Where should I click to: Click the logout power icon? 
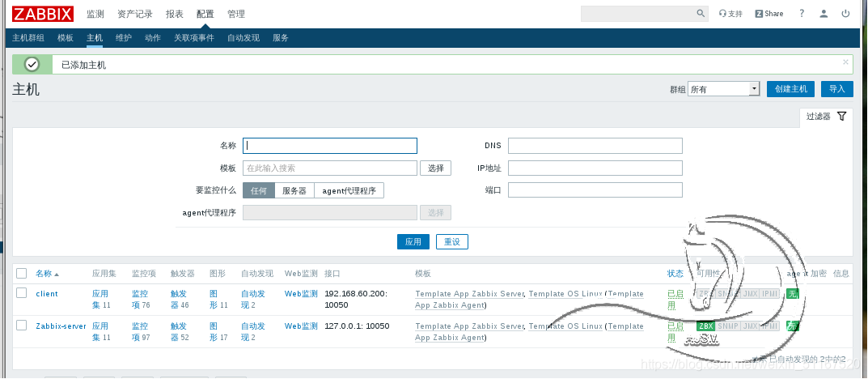(845, 13)
